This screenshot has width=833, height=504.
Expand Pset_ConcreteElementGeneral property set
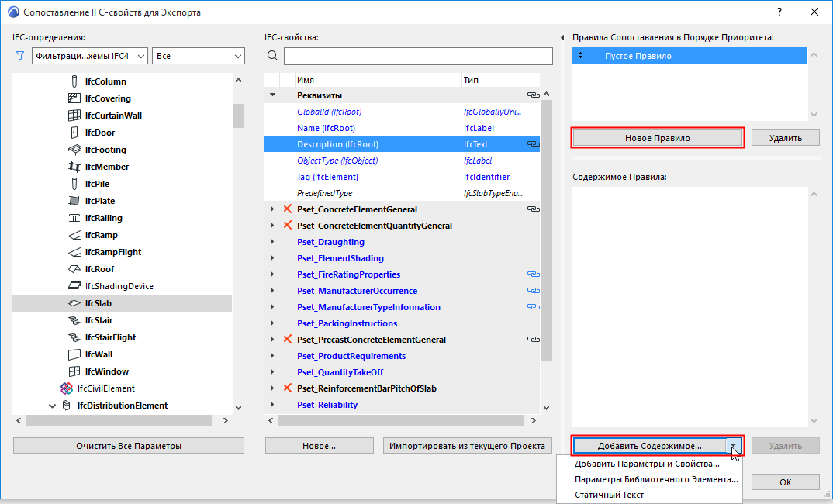[x=272, y=209]
